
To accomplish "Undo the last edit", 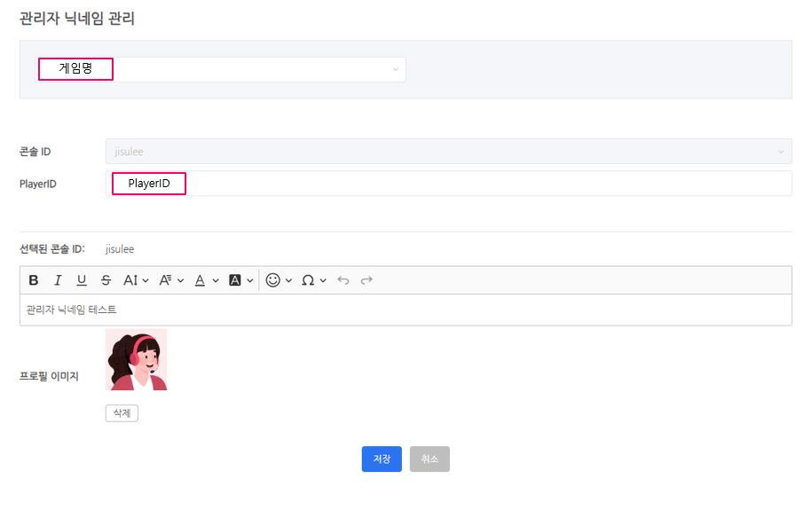I will coord(343,280).
